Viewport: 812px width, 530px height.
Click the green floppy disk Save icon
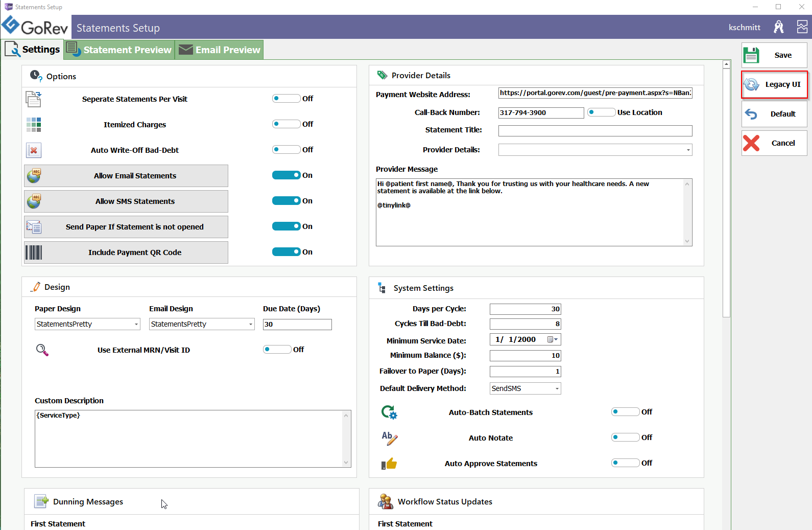(751, 55)
